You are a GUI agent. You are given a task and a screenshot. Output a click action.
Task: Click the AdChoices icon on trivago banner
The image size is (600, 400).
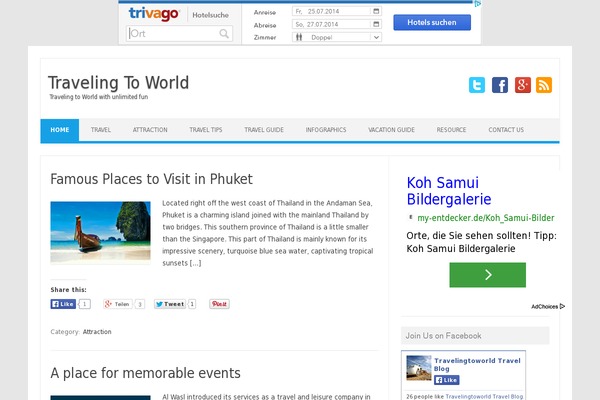point(478,4)
